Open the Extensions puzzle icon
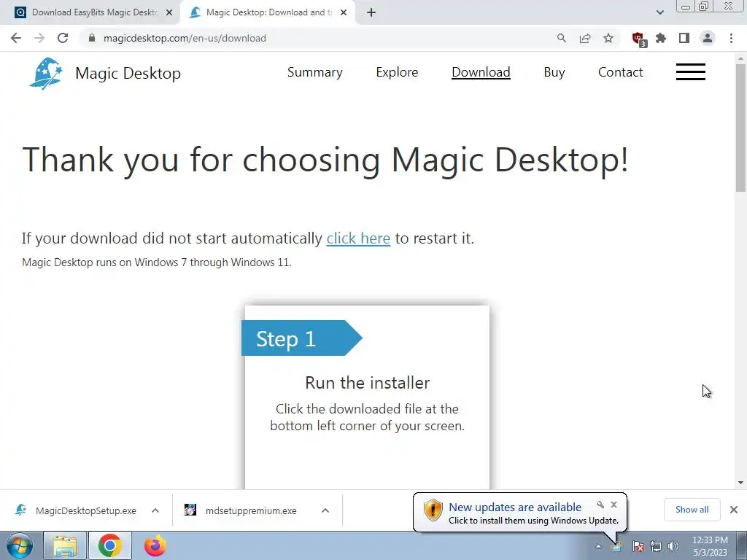This screenshot has height=560, width=747. [x=661, y=38]
